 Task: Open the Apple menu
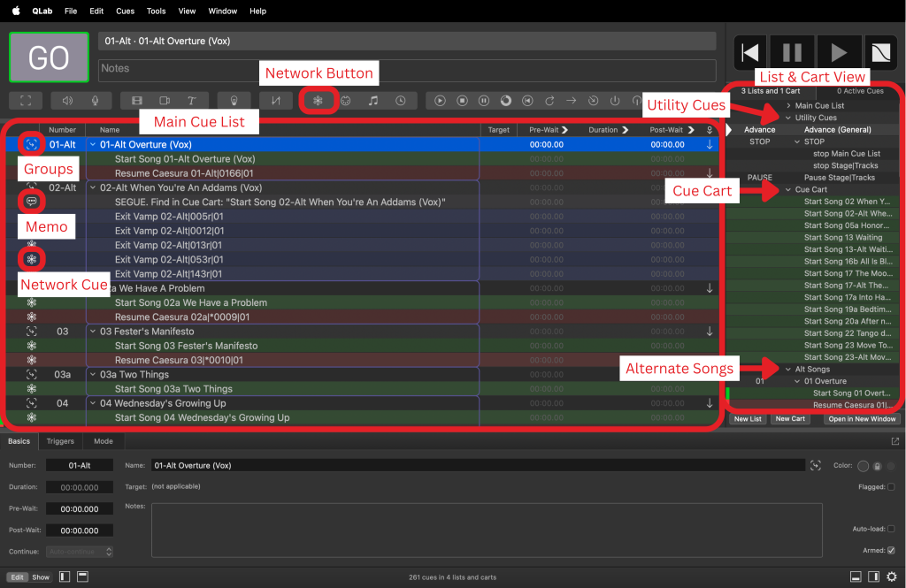point(16,11)
